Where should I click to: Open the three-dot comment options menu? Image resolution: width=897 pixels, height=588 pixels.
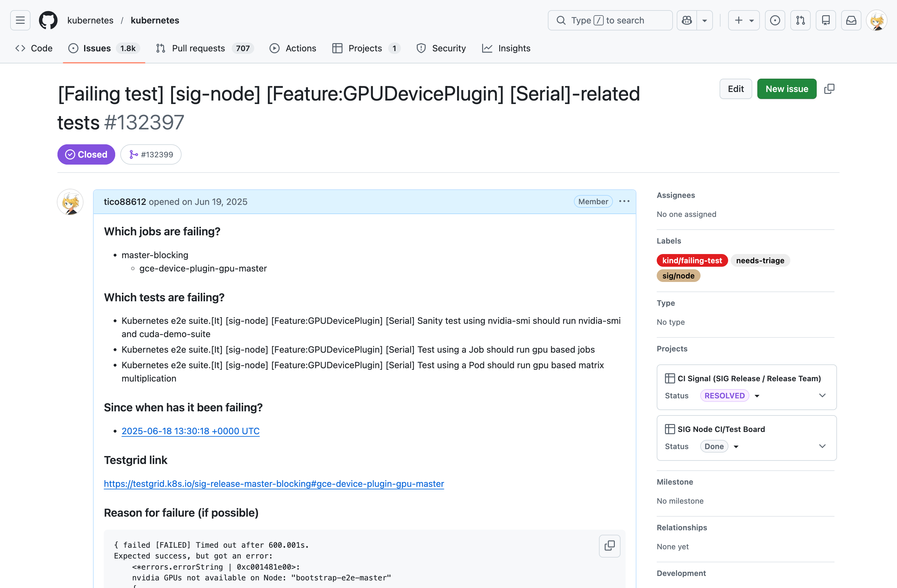click(x=624, y=201)
